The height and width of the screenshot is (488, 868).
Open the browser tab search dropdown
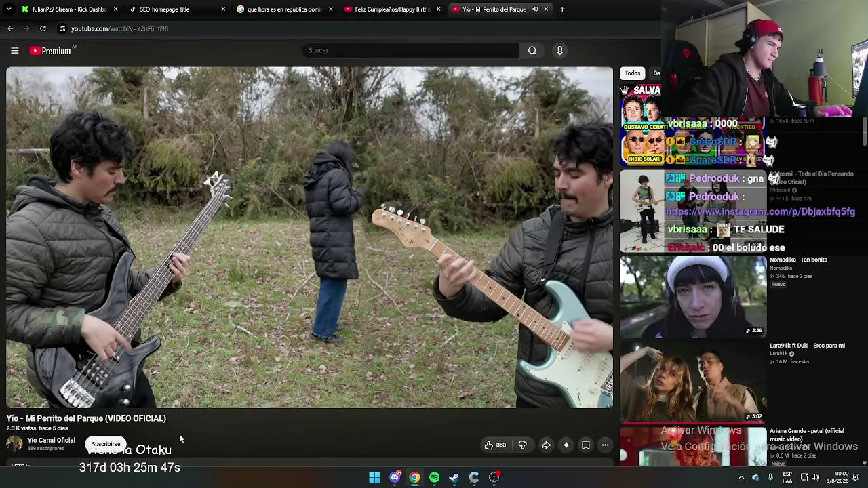tap(8, 9)
